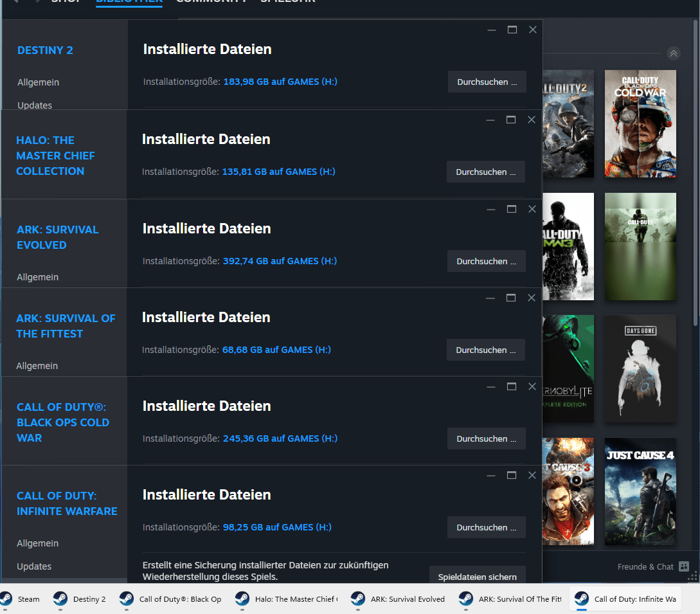Click Durchsuchen in the Destiny 2 window
The height and width of the screenshot is (614, 700).
click(487, 82)
